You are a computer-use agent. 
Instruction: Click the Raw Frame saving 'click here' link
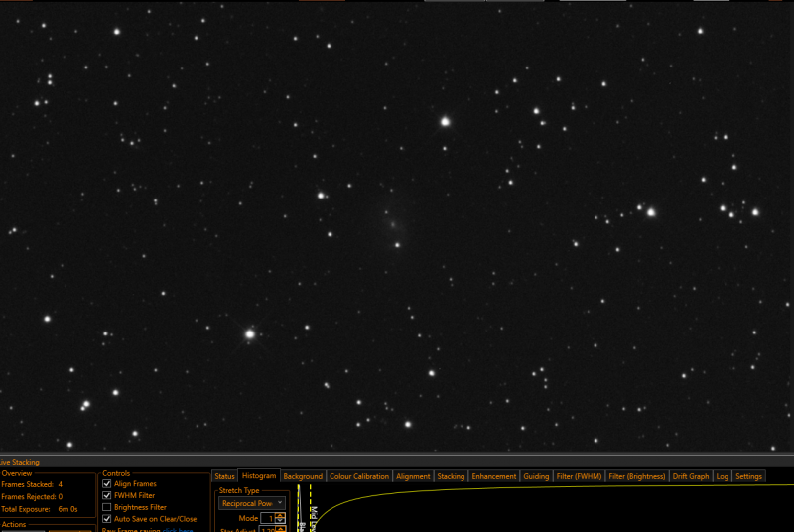[x=178, y=530]
